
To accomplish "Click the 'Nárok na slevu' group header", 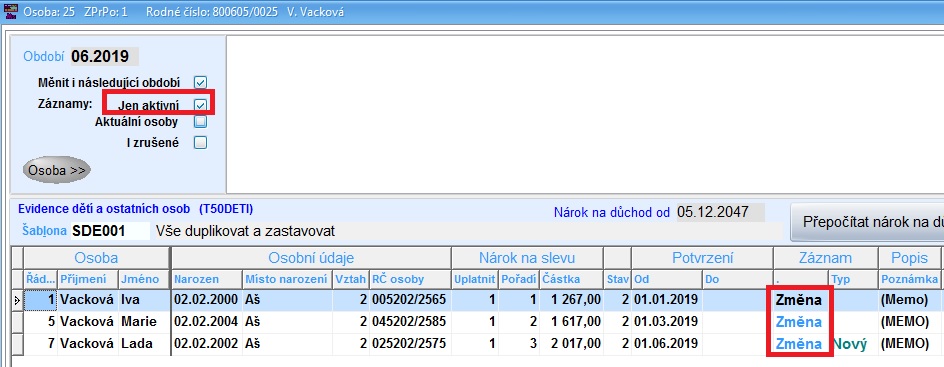I will (x=527, y=258).
